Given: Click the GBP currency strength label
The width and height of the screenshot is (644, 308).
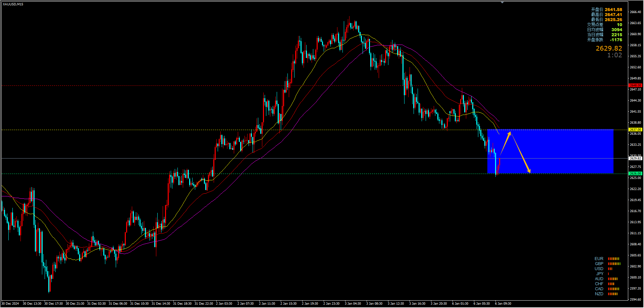Looking at the screenshot, I should 599,264.
